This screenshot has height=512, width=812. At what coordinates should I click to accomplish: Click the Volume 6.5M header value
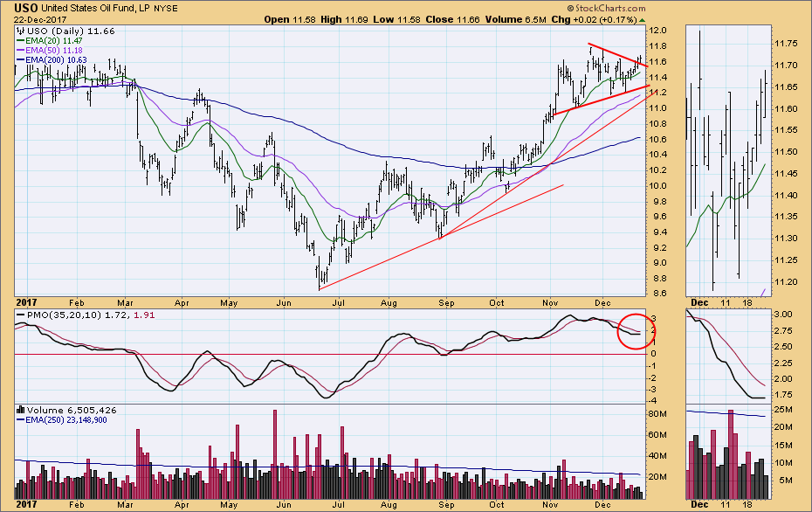pyautogui.click(x=515, y=20)
